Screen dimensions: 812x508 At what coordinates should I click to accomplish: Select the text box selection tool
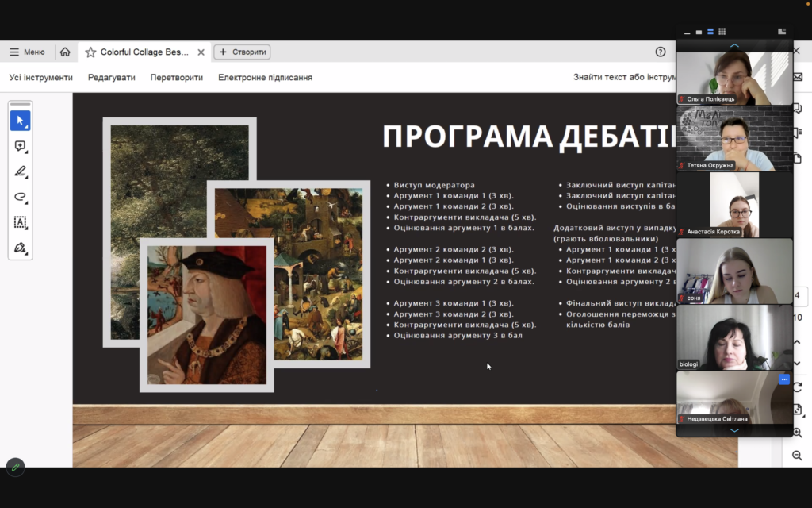(20, 222)
